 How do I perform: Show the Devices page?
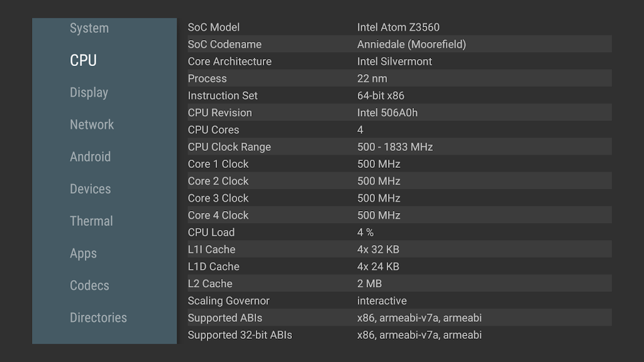(x=90, y=189)
